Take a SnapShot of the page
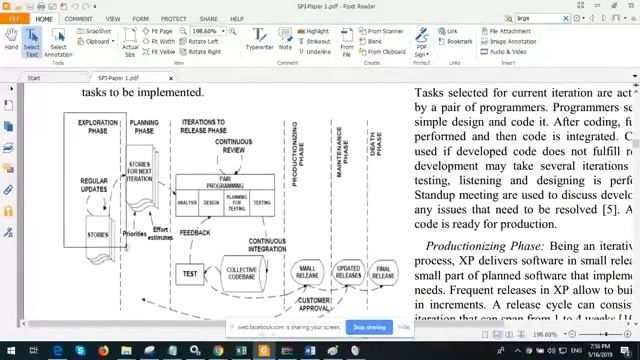Screen dimensions: 640x360 (x=94, y=31)
